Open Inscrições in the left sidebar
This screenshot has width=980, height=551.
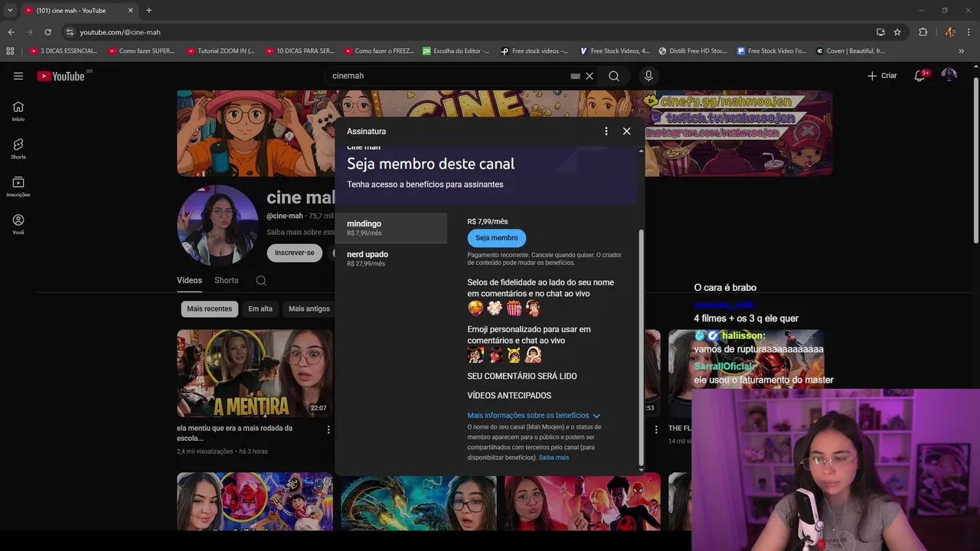(x=18, y=187)
